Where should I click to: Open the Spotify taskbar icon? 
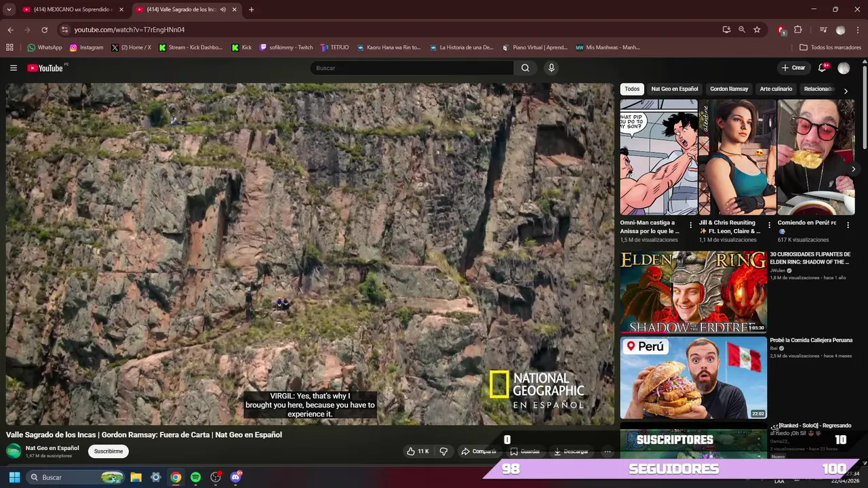tap(195, 477)
